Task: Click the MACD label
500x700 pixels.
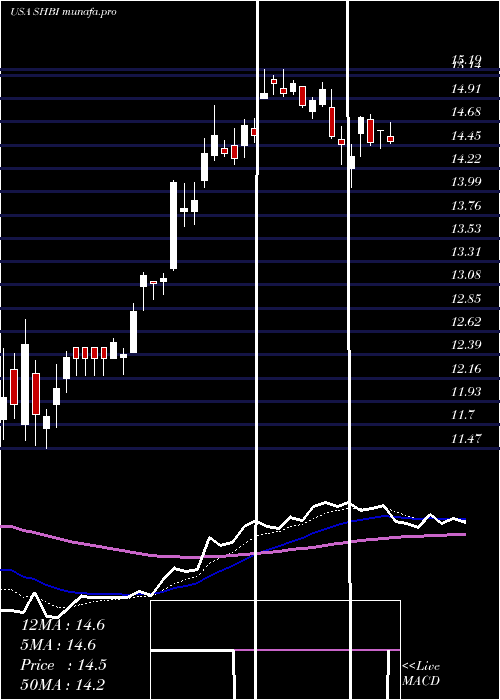Action: point(421,681)
